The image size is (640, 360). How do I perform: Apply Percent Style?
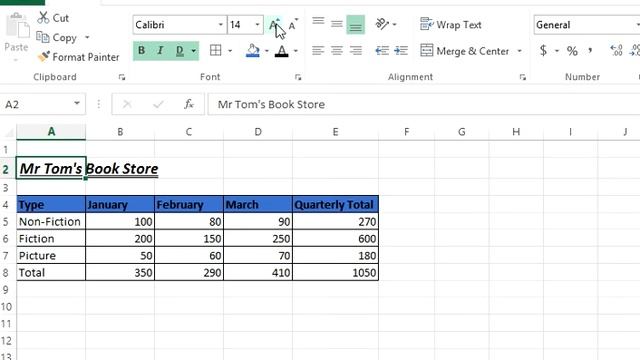(x=572, y=51)
